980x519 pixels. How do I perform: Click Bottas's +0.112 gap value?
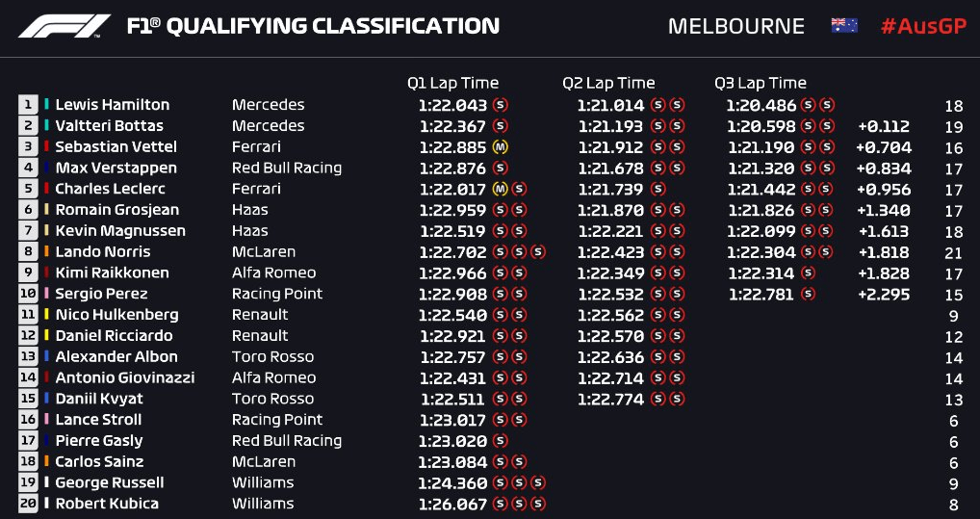click(x=884, y=127)
